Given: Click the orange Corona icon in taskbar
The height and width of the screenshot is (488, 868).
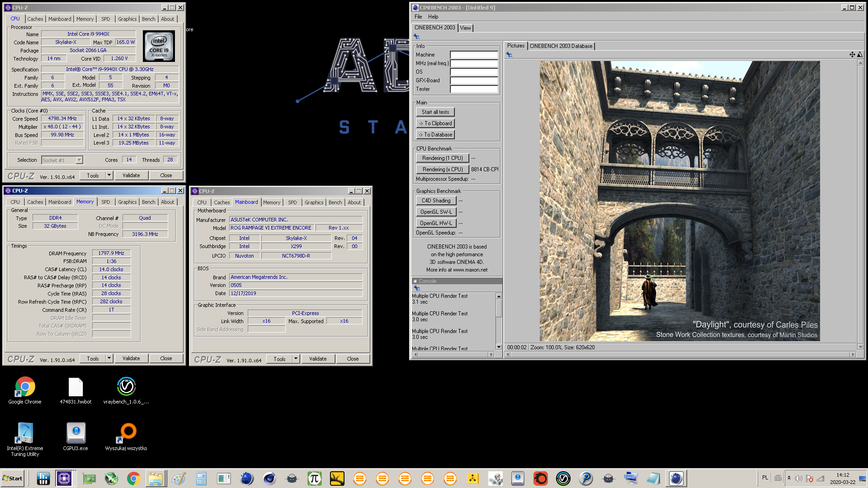Looking at the screenshot, I should tap(540, 478).
